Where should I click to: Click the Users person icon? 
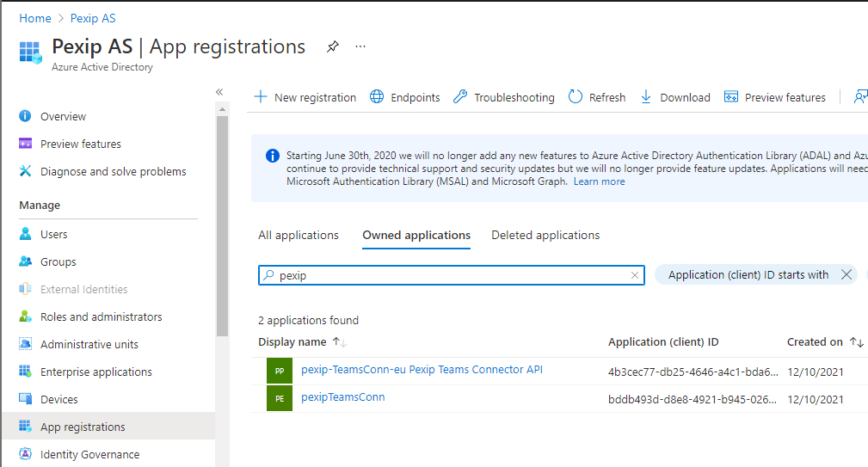pyautogui.click(x=26, y=234)
